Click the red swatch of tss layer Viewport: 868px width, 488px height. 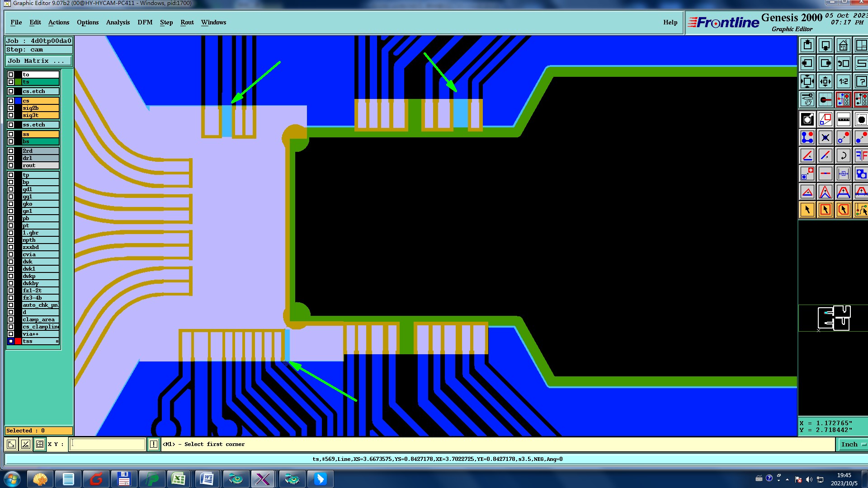click(18, 341)
